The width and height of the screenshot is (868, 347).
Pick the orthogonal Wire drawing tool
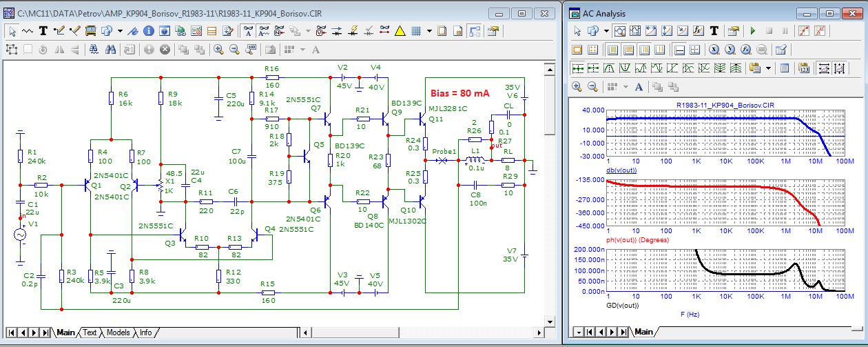click(59, 31)
